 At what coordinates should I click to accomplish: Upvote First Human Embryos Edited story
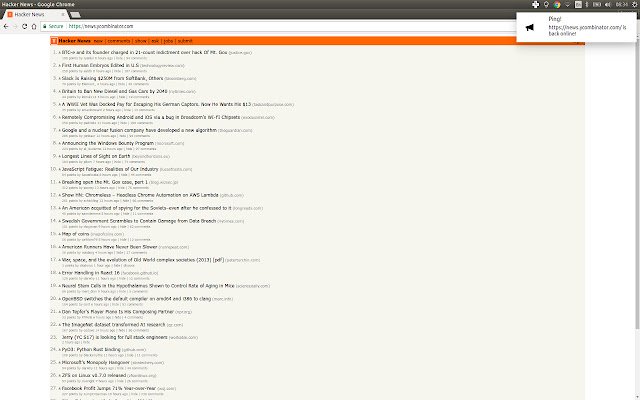click(60, 66)
